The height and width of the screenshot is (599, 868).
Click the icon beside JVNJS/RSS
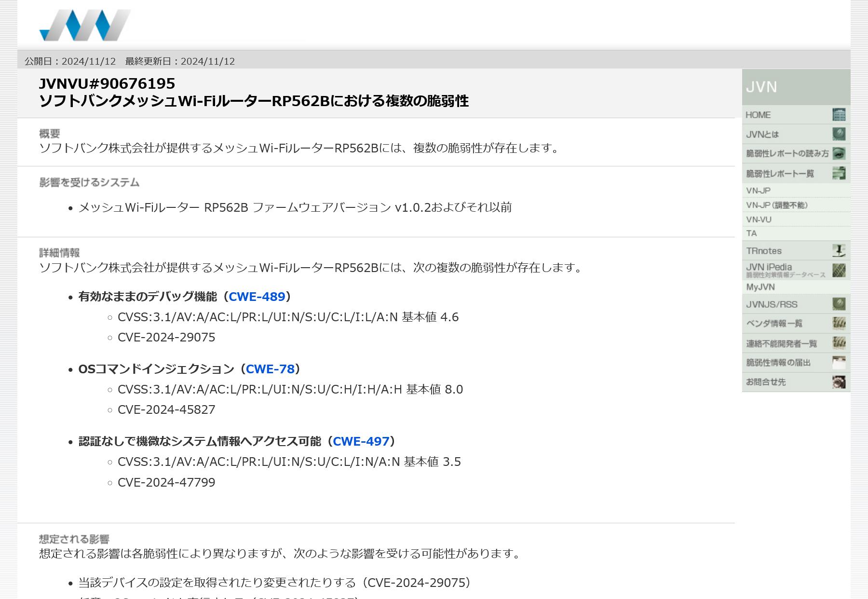click(x=839, y=304)
